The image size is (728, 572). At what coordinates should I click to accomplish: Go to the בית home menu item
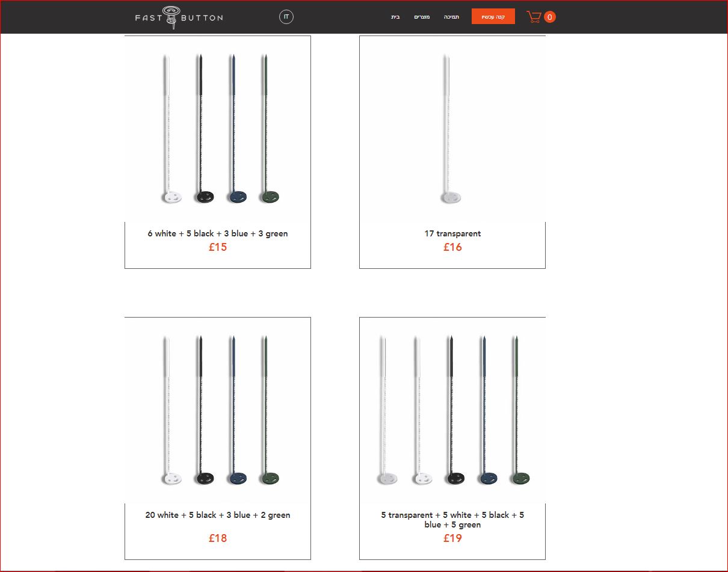pos(395,17)
